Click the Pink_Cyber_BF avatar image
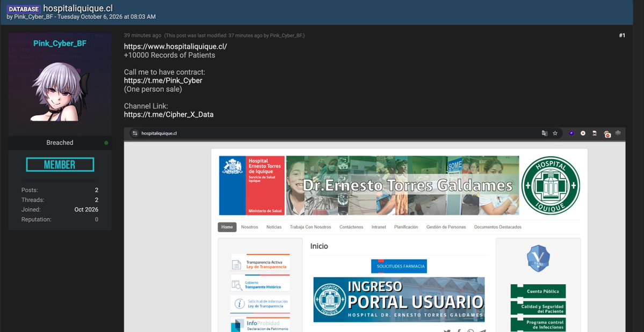 pos(60,92)
